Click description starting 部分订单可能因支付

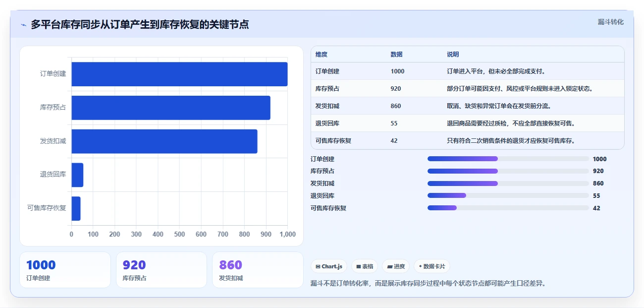pyautogui.click(x=520, y=89)
